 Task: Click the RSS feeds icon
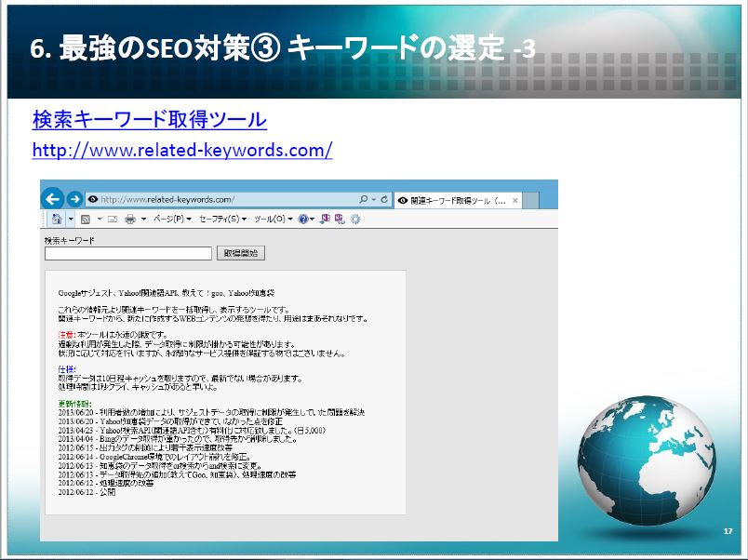(x=86, y=220)
